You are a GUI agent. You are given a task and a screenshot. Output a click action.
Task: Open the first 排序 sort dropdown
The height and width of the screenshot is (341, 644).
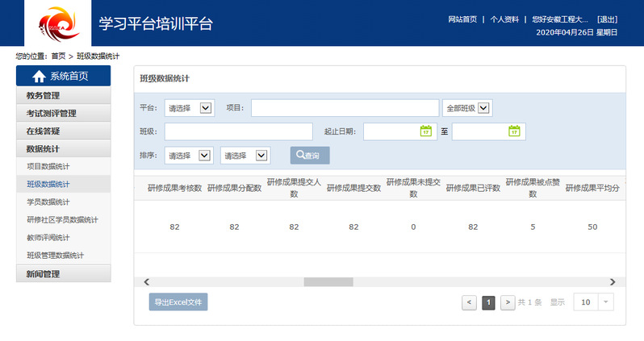click(x=189, y=156)
